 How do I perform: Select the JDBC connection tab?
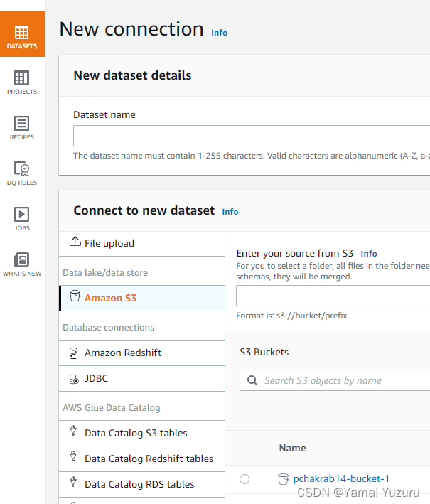point(142,379)
